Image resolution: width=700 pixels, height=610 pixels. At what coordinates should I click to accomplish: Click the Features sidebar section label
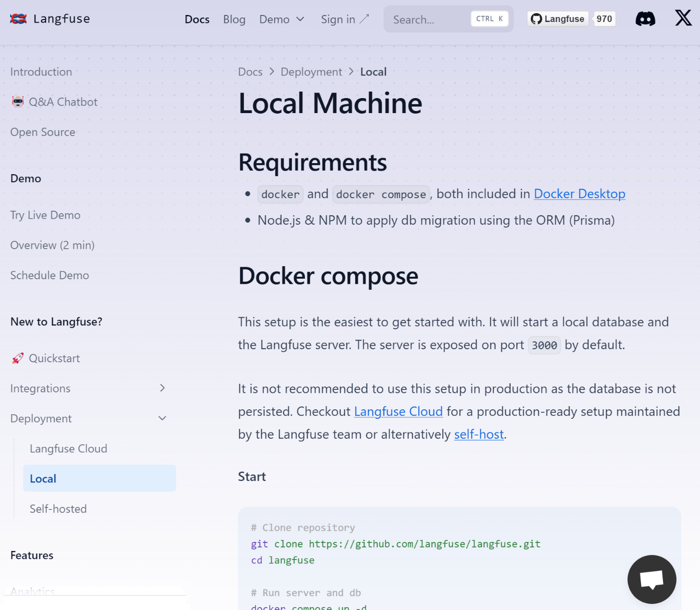32,555
